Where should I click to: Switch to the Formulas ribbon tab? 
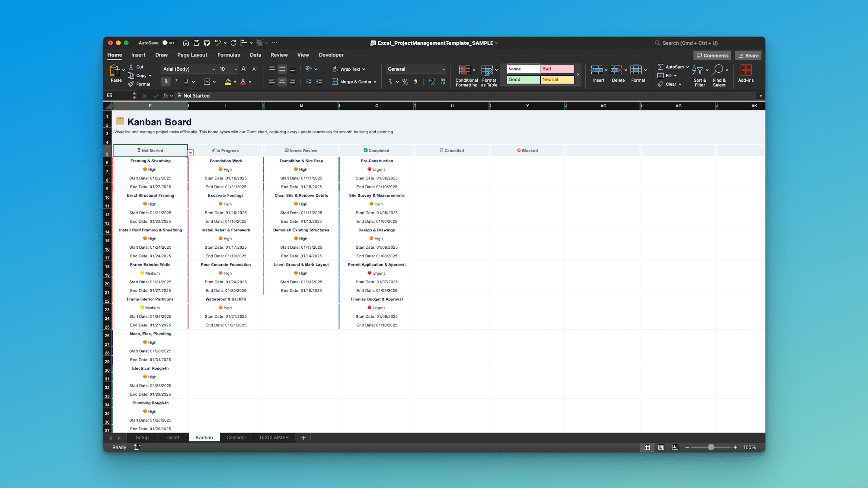pyautogui.click(x=229, y=55)
